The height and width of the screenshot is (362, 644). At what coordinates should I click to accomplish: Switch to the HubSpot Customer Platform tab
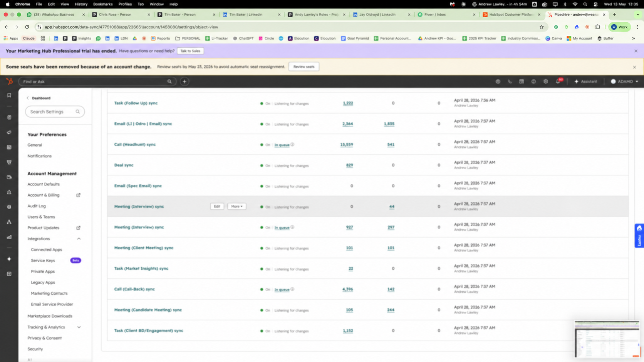click(511, 15)
